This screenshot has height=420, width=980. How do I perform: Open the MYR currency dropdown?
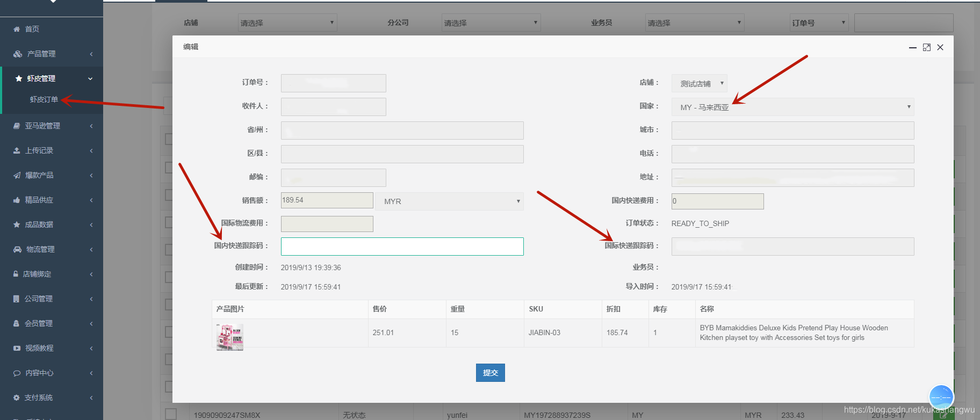point(449,201)
